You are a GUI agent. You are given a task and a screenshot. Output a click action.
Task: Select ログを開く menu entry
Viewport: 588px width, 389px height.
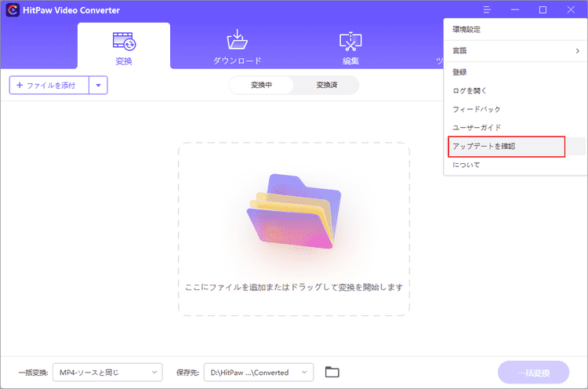515,90
